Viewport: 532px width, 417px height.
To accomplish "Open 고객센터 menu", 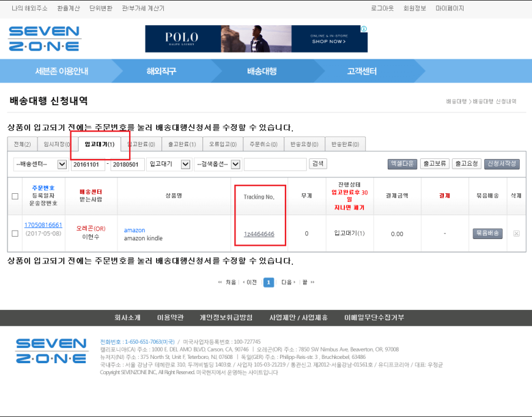I will pyautogui.click(x=362, y=72).
